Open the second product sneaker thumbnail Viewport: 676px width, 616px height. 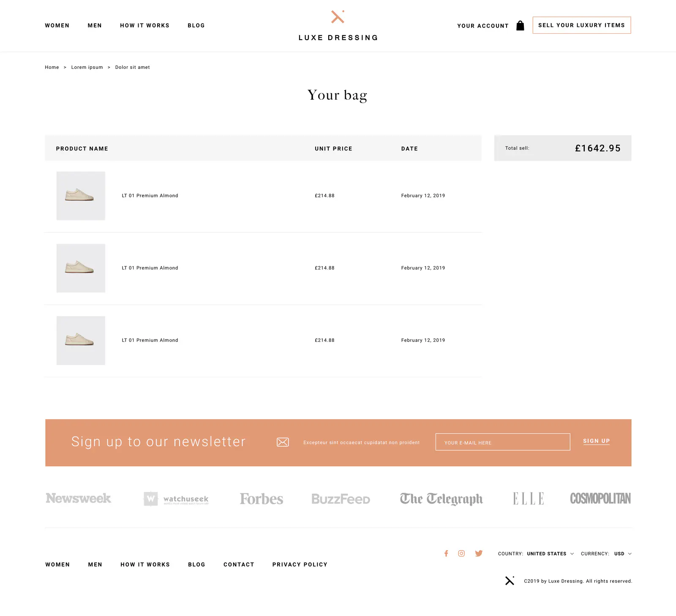81,268
